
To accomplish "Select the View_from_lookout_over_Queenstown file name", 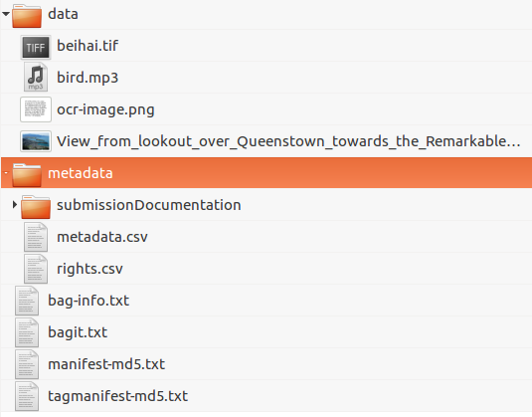I will pyautogui.click(x=288, y=141).
